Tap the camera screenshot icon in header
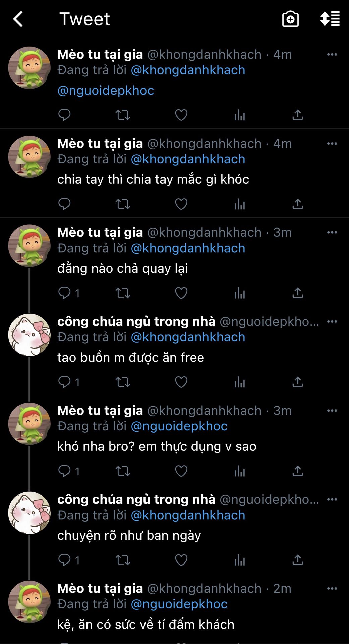 [x=290, y=19]
